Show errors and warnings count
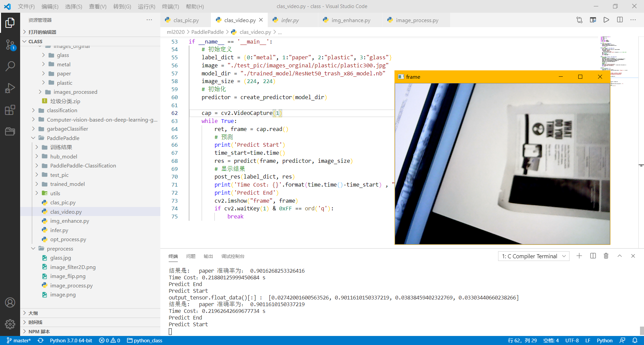644x345 pixels. click(110, 340)
